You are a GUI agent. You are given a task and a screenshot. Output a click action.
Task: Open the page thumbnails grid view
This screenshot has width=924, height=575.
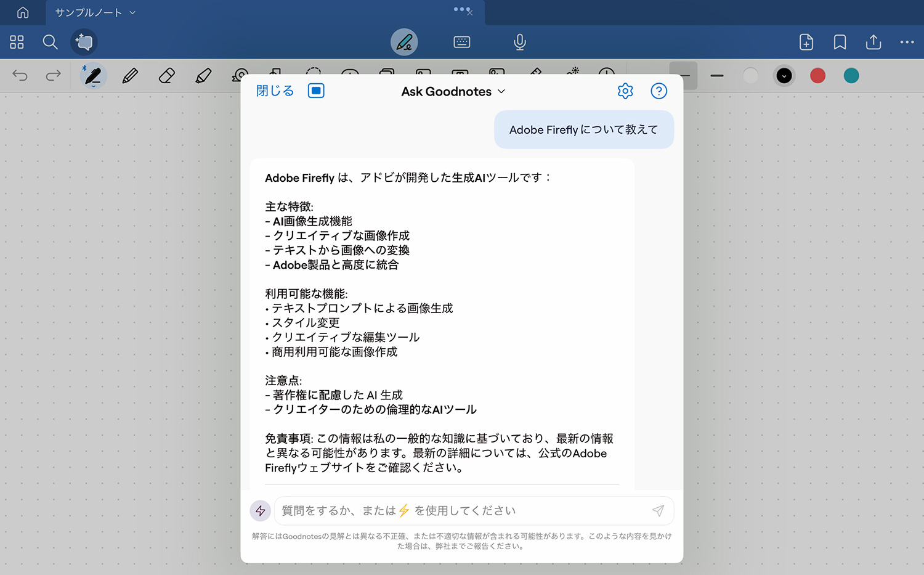tap(17, 42)
